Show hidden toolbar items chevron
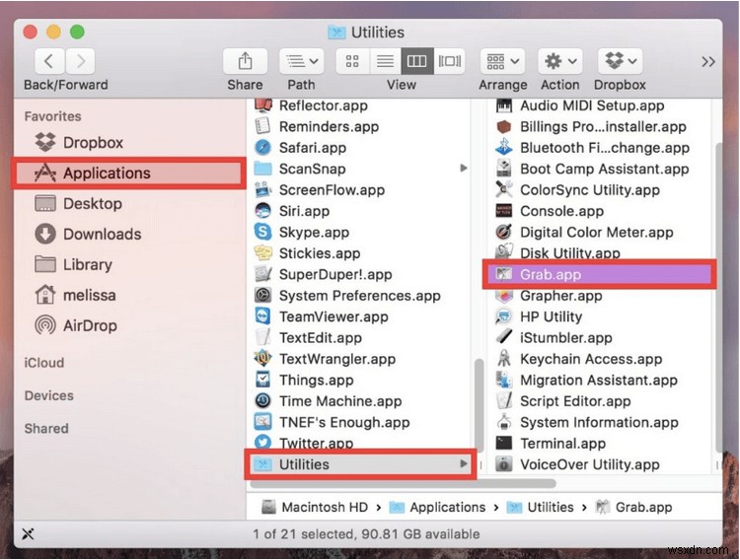Screen dimensions: 740x560 pyautogui.click(x=707, y=62)
